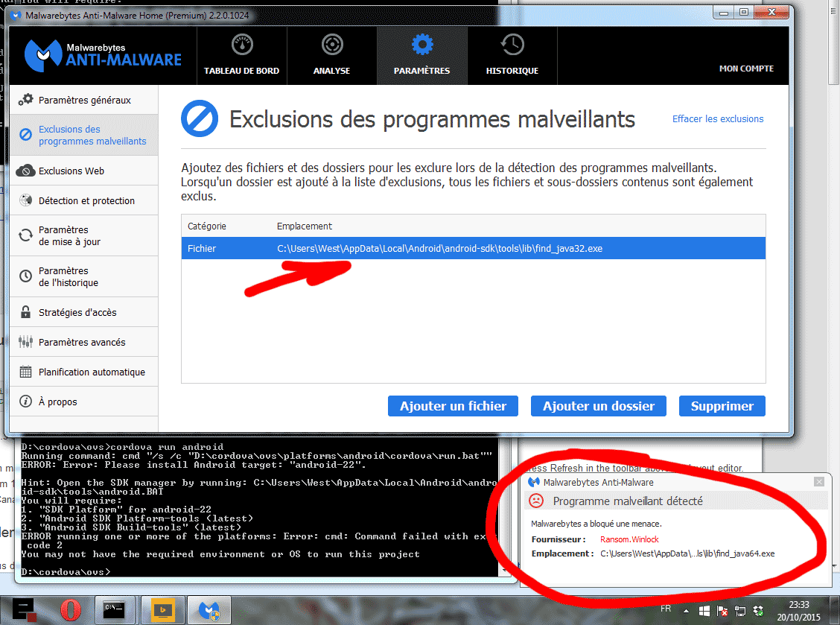Click the Historique clock icon
Image resolution: width=840 pixels, height=625 pixels.
click(512, 45)
